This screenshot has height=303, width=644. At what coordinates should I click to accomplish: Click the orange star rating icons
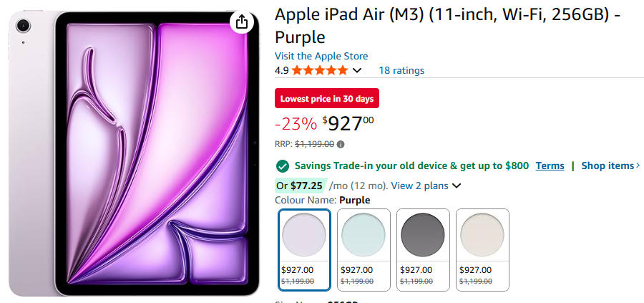(x=320, y=70)
